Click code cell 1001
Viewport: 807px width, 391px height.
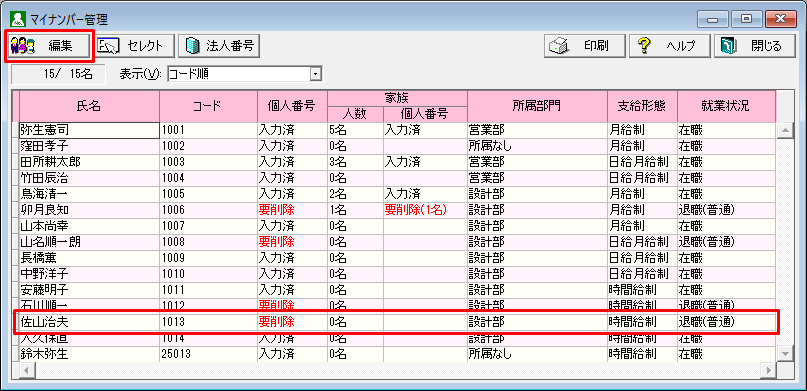coord(208,130)
